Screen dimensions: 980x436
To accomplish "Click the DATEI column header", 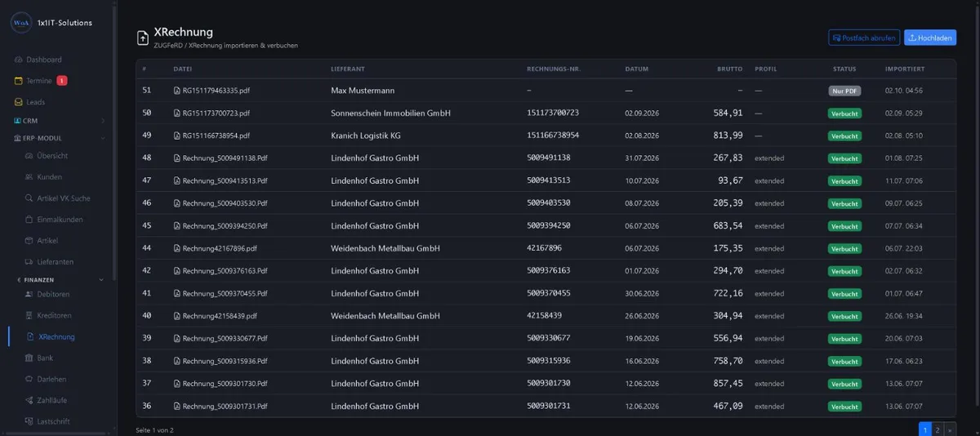I will (x=183, y=69).
